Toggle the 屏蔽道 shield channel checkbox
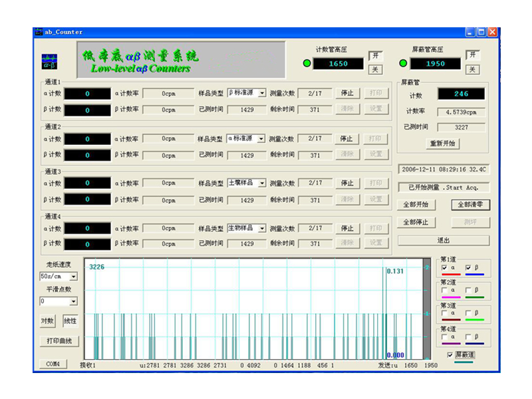Viewport: 532px width, 399px height. click(x=450, y=355)
